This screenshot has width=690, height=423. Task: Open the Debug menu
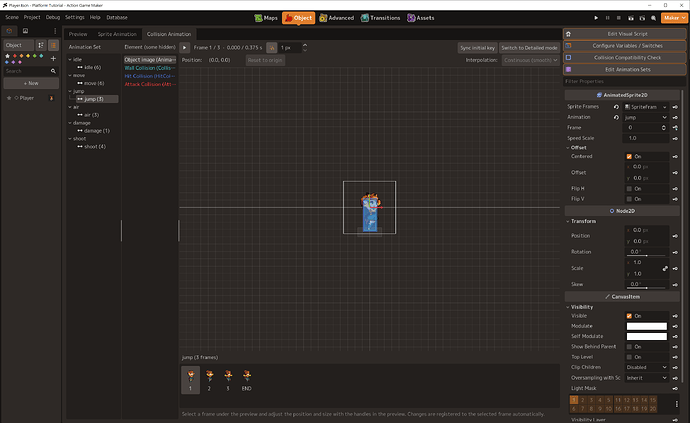point(53,18)
